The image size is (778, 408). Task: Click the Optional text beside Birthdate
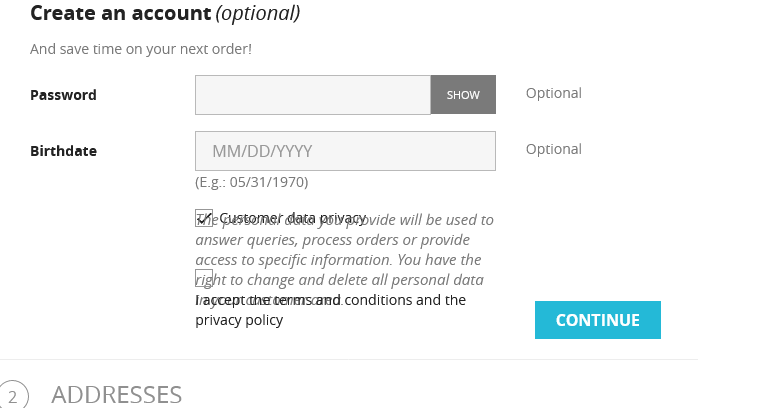(x=553, y=149)
